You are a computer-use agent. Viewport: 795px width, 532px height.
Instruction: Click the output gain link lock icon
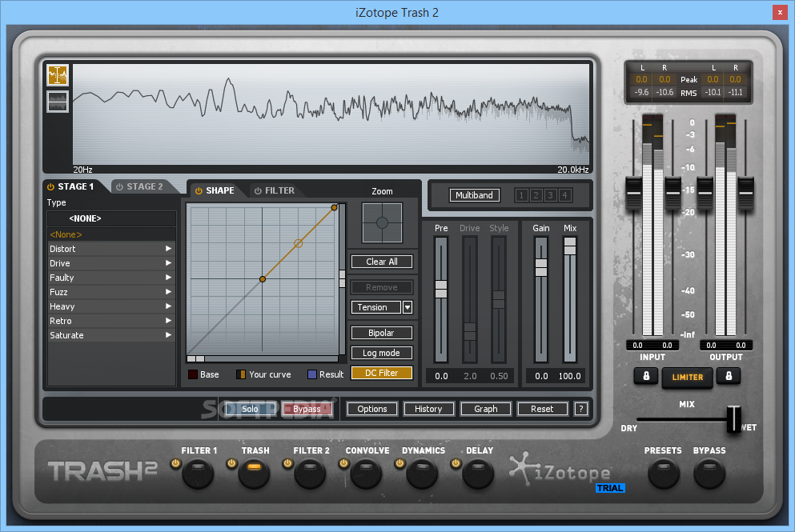pyautogui.click(x=729, y=376)
